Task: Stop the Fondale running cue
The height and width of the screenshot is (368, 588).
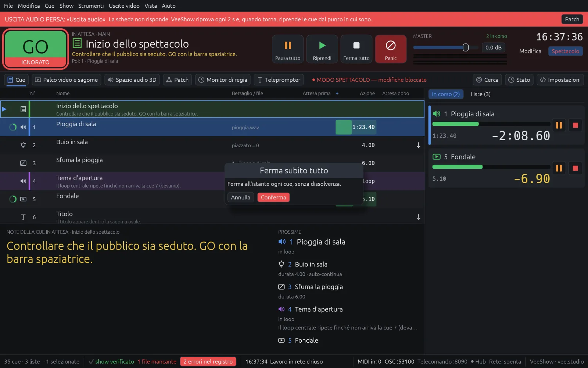Action: (x=576, y=168)
